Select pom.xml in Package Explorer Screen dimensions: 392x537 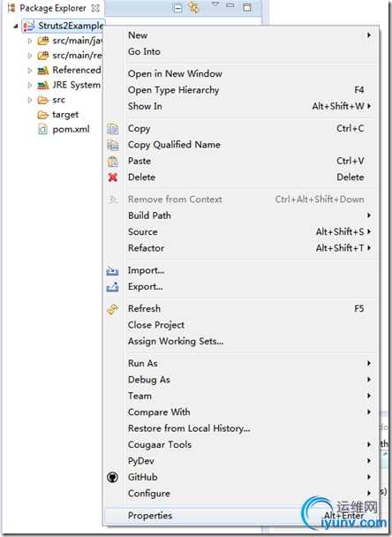(x=71, y=130)
